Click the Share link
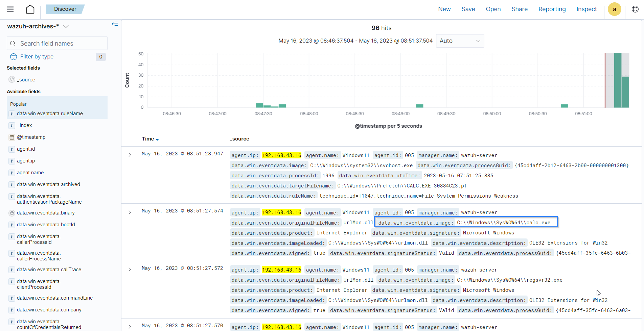The width and height of the screenshot is (644, 331). coord(519,9)
